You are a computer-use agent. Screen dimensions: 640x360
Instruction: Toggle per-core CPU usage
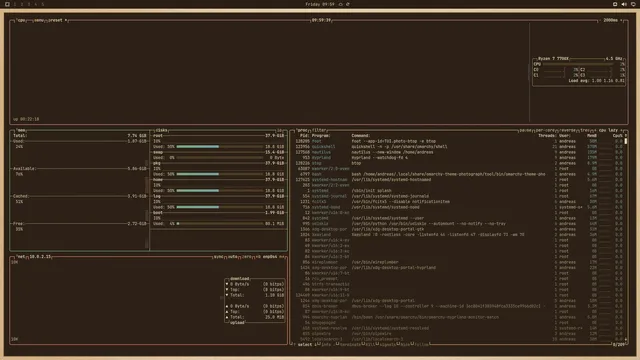pos(545,130)
